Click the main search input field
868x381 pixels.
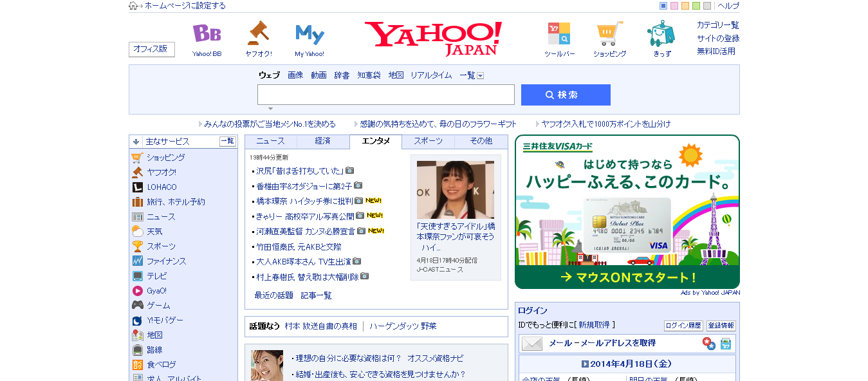pyautogui.click(x=386, y=95)
